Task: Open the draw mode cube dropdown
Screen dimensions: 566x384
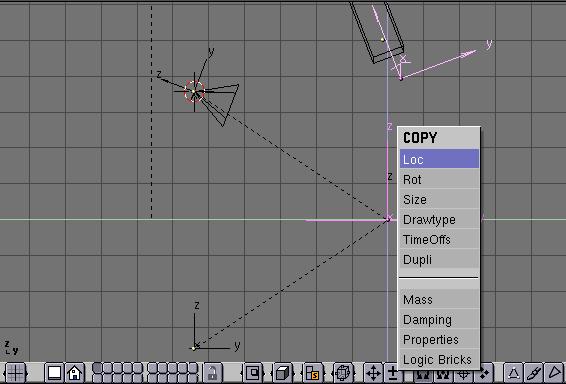Action: [283, 373]
